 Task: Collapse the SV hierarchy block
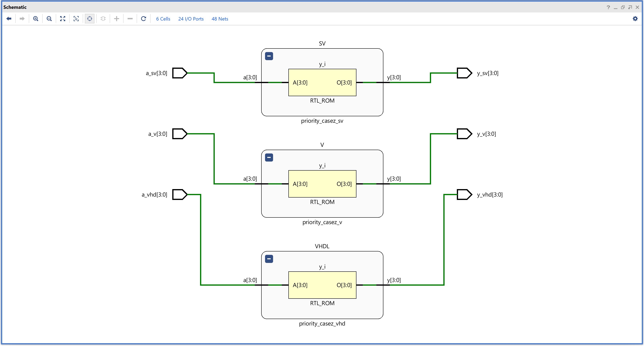pyautogui.click(x=269, y=56)
